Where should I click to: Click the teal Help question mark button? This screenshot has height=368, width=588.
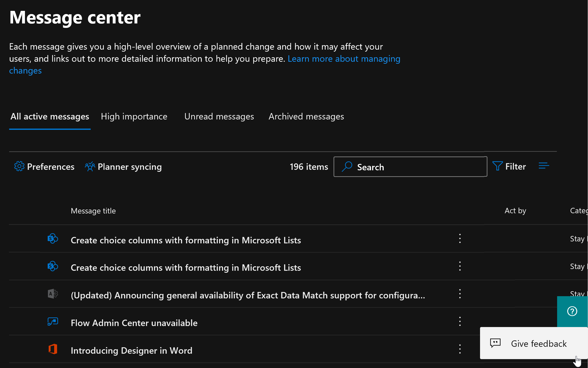click(x=572, y=311)
